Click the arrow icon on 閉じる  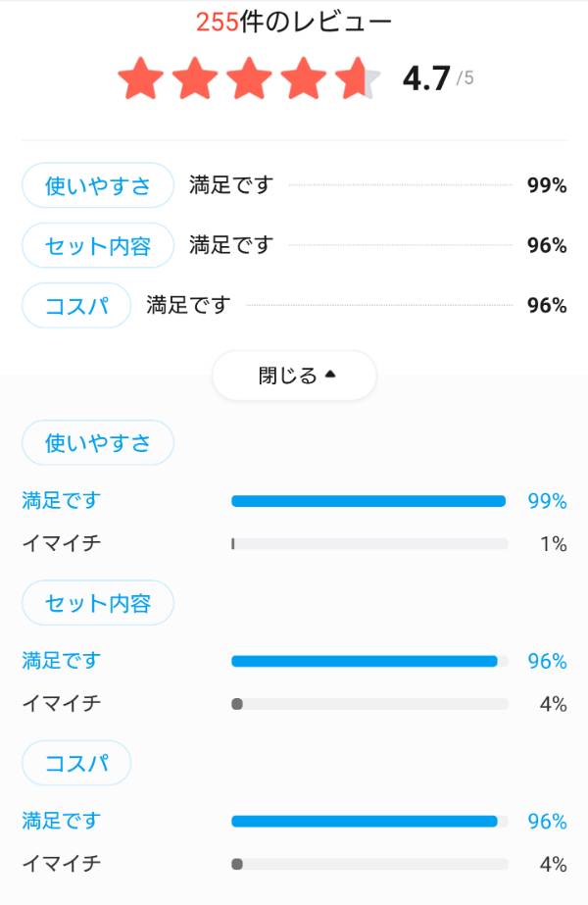coord(330,374)
